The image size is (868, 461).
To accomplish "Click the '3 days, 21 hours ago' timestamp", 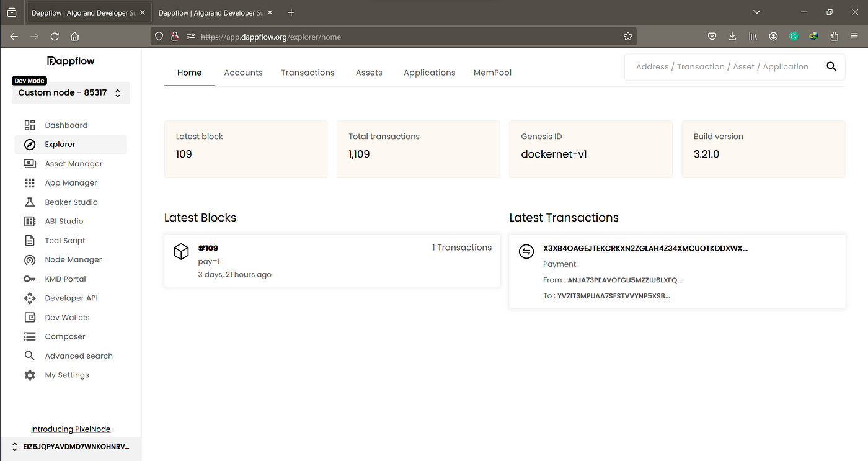I will point(235,274).
